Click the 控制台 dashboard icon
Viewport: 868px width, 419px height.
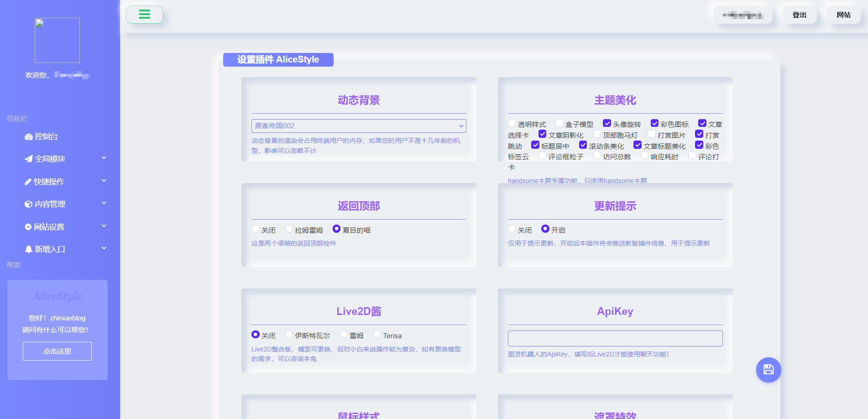coord(29,137)
